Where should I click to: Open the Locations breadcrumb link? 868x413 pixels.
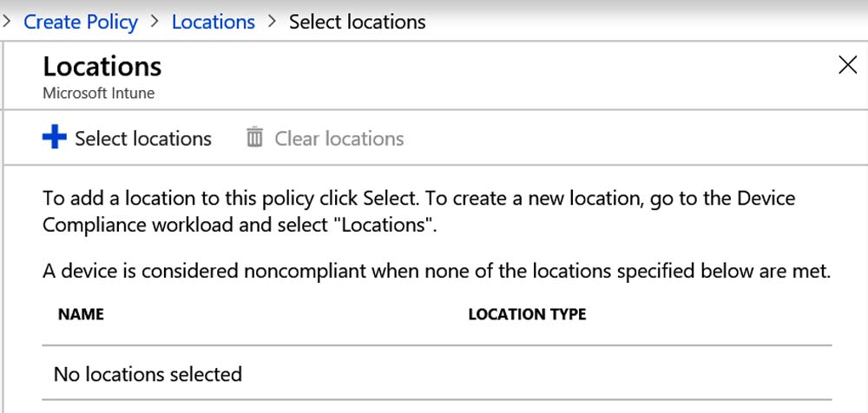pos(214,23)
